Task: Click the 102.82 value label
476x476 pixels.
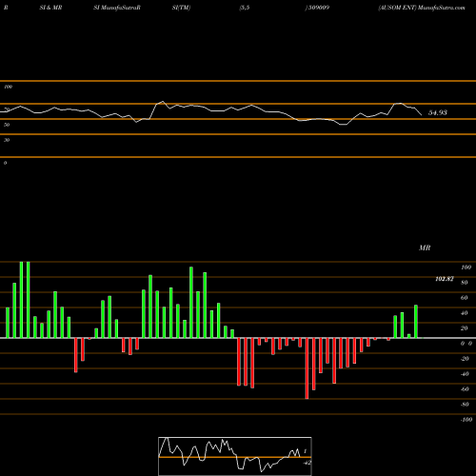Action: [x=445, y=279]
